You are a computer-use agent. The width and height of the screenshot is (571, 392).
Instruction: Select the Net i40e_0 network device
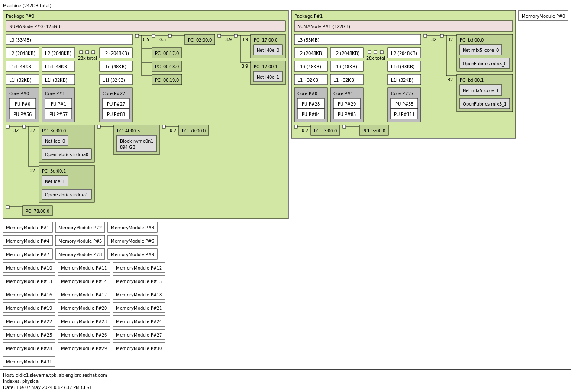(x=268, y=50)
